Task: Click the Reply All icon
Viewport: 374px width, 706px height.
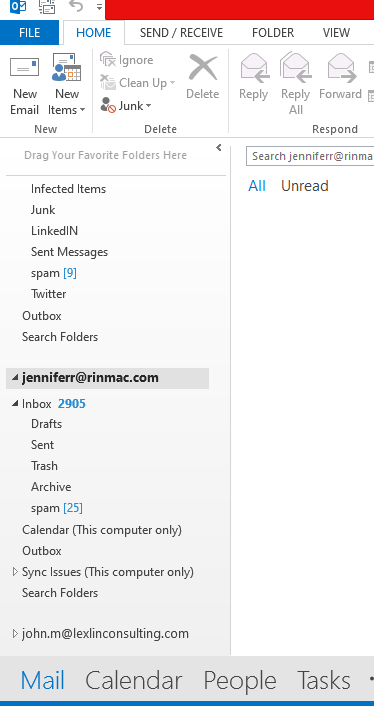Action: [296, 68]
